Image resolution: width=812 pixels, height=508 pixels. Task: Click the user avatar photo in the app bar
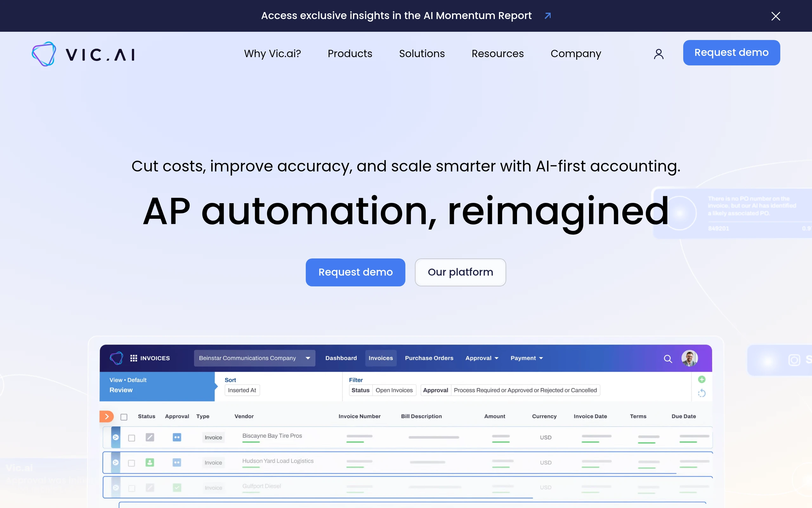click(690, 358)
